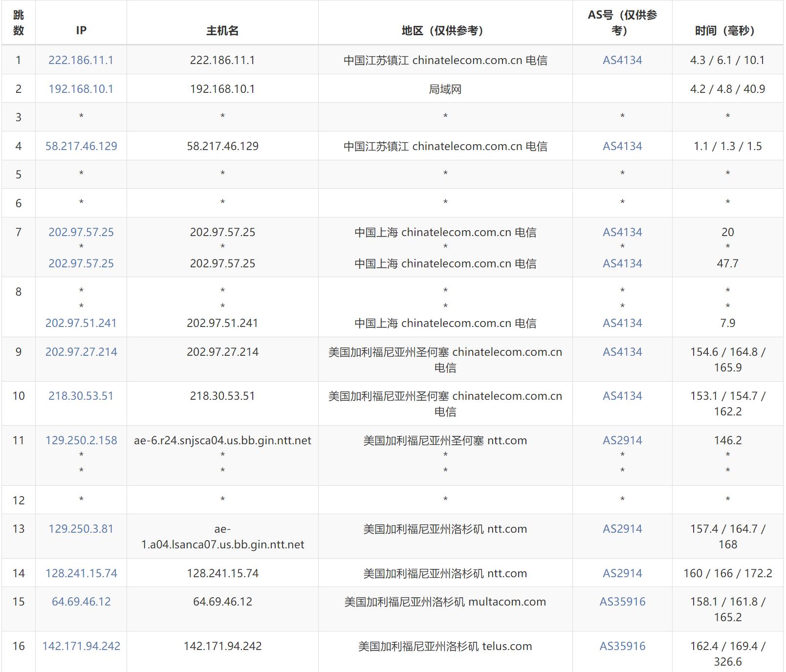The image size is (786, 672).
Task: Open IP link 128.241.15.74
Action: tap(81, 573)
